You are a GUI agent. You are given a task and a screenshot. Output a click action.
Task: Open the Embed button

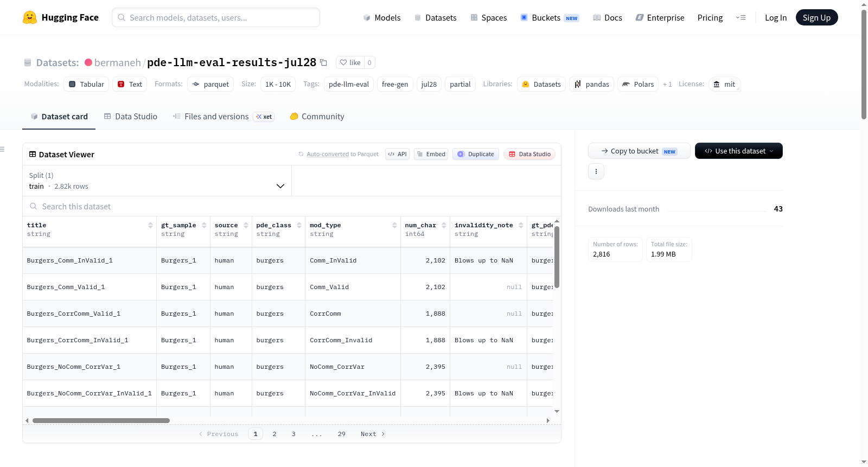pos(431,154)
